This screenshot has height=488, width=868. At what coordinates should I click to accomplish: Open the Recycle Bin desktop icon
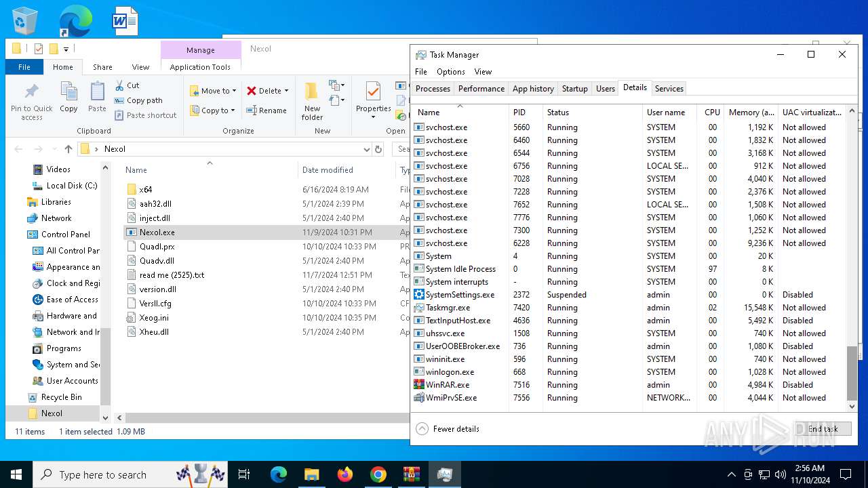[25, 21]
